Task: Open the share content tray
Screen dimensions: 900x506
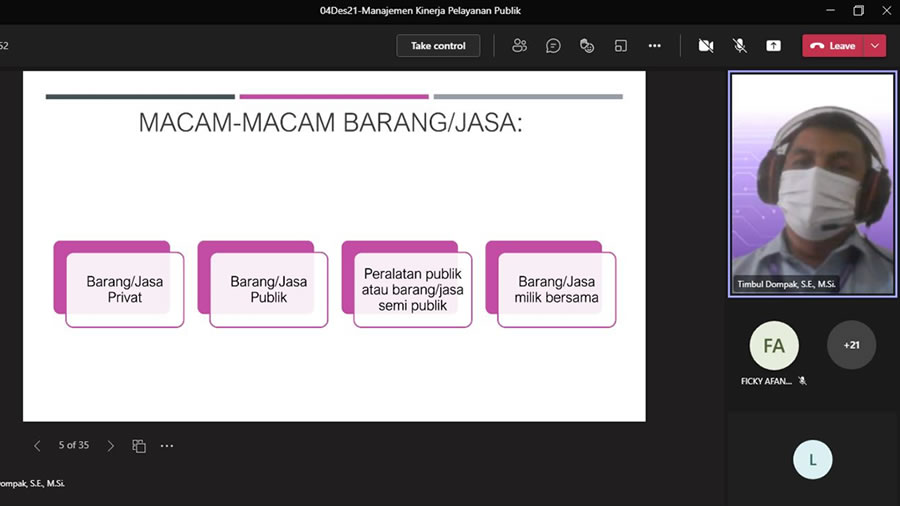Action: point(773,46)
